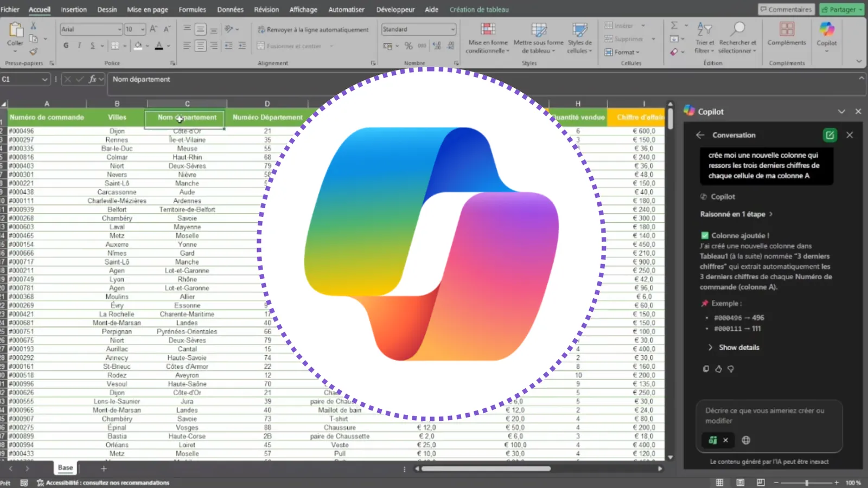This screenshot has height=488, width=868.
Task: Open Mise en forme conditionnelle
Action: (488, 37)
